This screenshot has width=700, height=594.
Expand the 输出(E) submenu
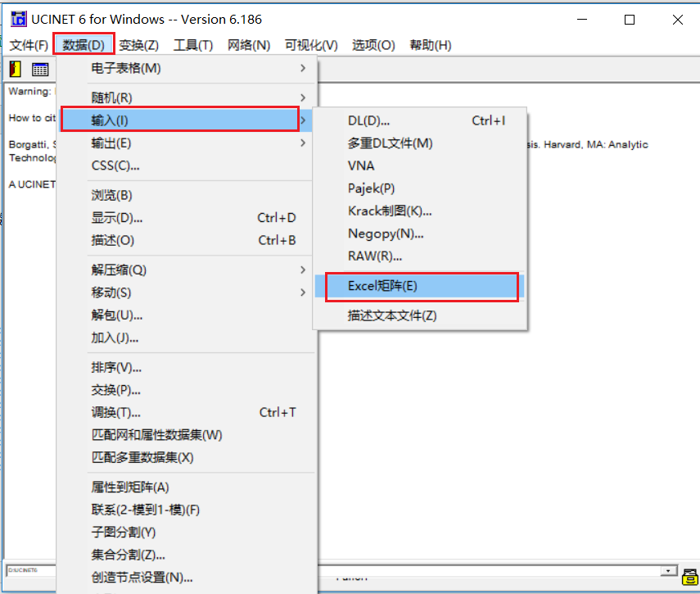click(x=186, y=143)
